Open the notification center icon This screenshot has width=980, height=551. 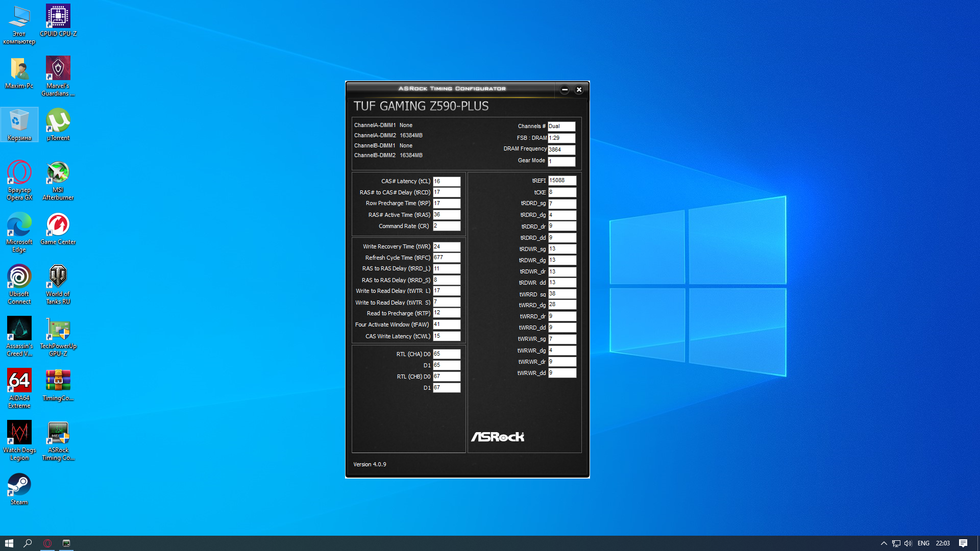coord(963,543)
